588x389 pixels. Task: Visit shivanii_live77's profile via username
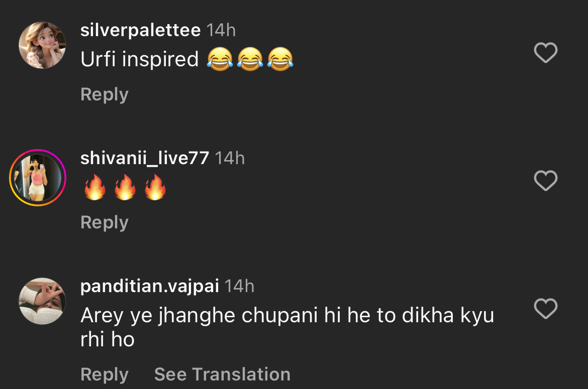tap(144, 158)
